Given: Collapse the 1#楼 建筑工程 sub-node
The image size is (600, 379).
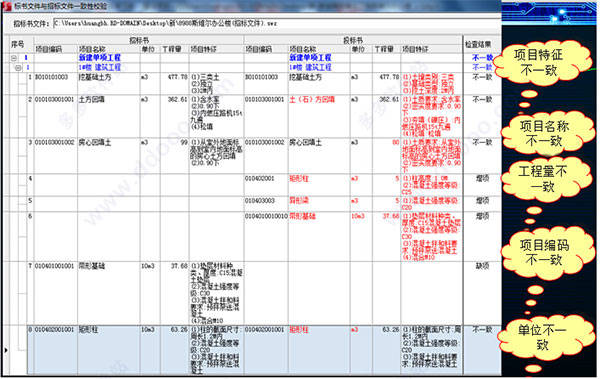Looking at the screenshot, I should click(18, 68).
